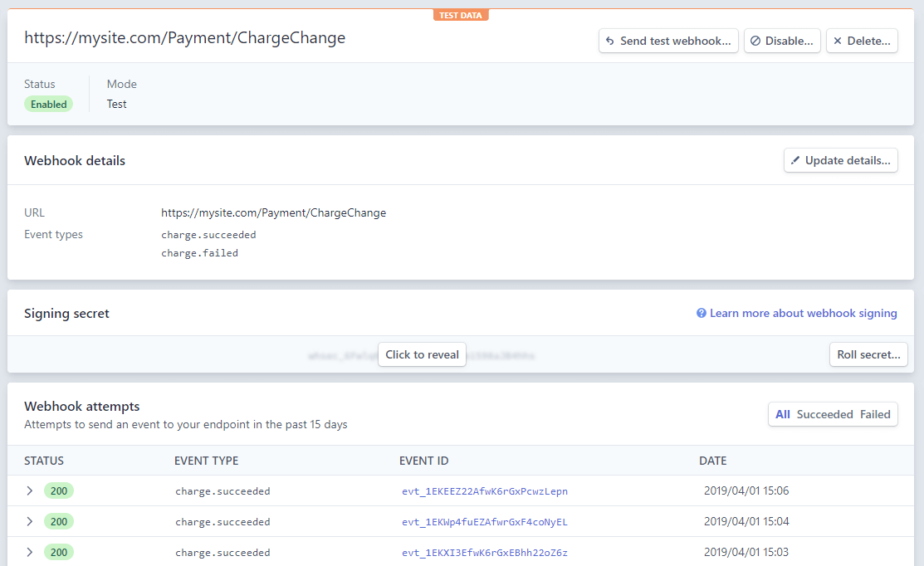
Task: Click the orange TEST DATA badge
Action: tap(461, 14)
